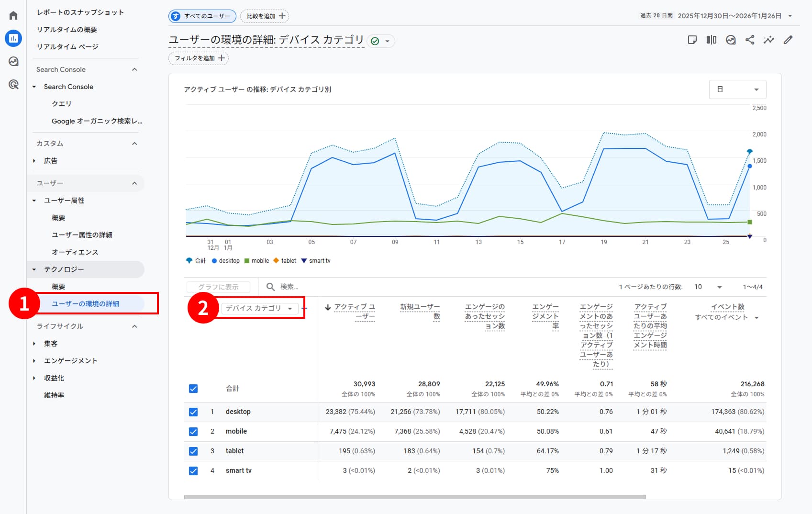Viewport: 812px width, 514px height.
Task: Click the Home icon in left rail
Action: point(13,16)
